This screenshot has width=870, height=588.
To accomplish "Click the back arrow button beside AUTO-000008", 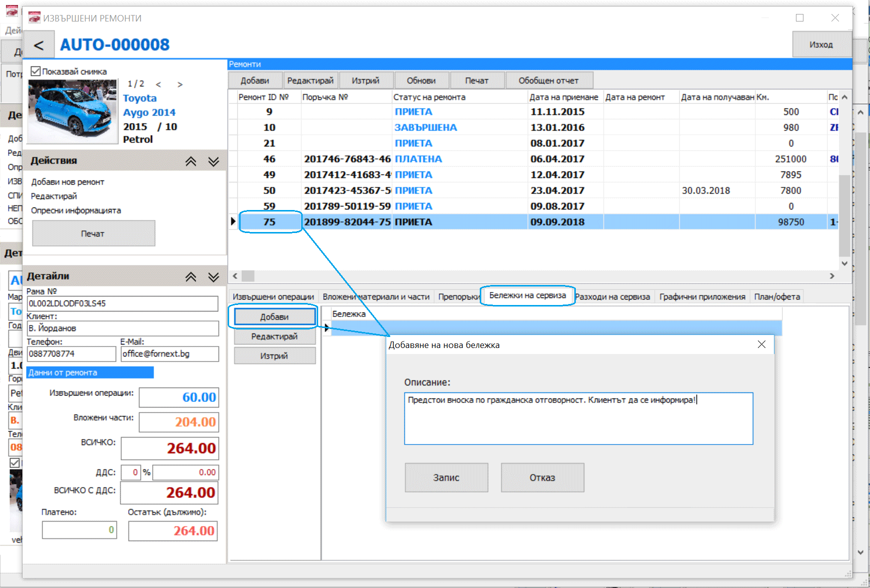I will [39, 45].
